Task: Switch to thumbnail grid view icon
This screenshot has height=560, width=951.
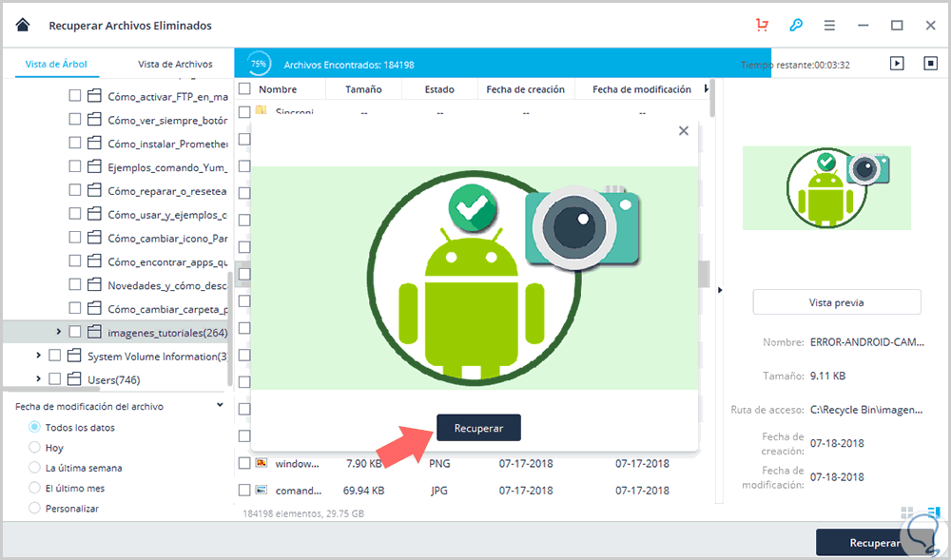Action: click(x=907, y=512)
